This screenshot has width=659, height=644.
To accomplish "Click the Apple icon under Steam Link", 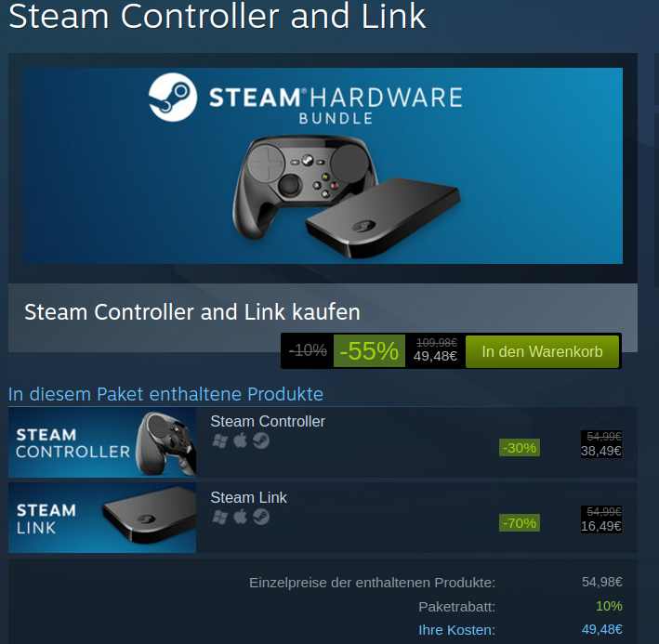I will coord(241,517).
